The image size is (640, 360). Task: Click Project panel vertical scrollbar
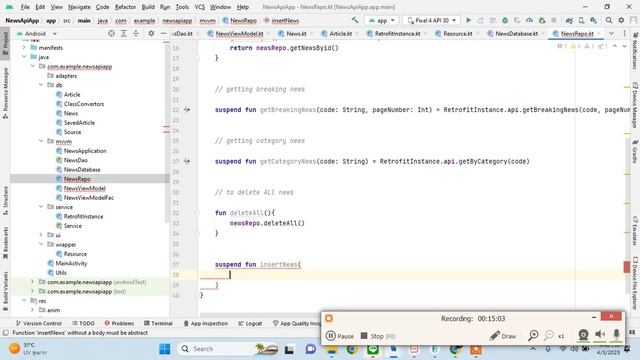coord(167,131)
